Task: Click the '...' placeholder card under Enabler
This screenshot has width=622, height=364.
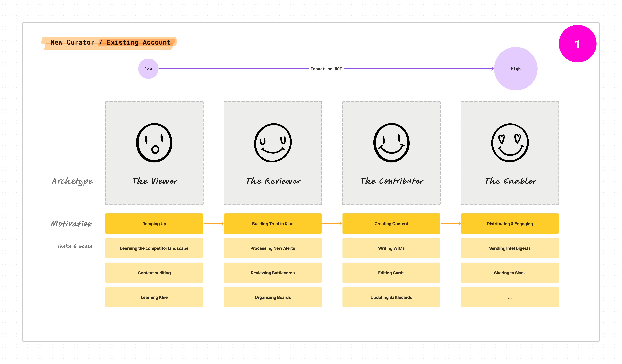Action: [510, 297]
